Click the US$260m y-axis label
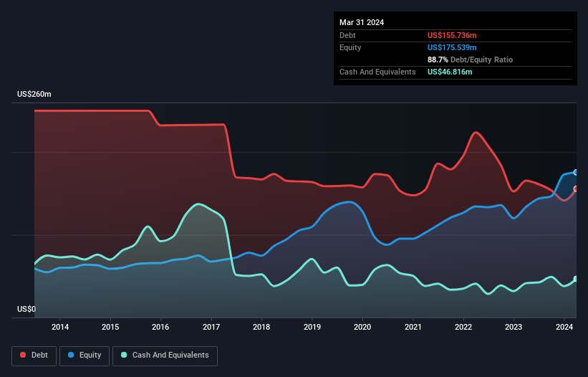This screenshot has height=377, width=588. click(x=34, y=94)
